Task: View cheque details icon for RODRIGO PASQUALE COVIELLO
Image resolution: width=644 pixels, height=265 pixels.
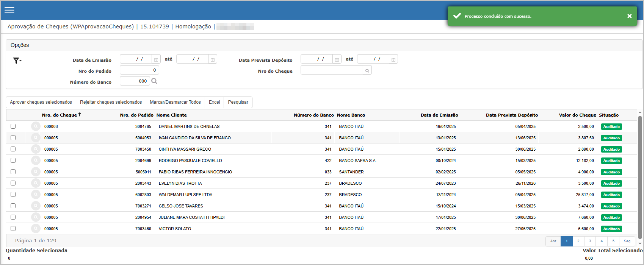Action: coord(36,161)
